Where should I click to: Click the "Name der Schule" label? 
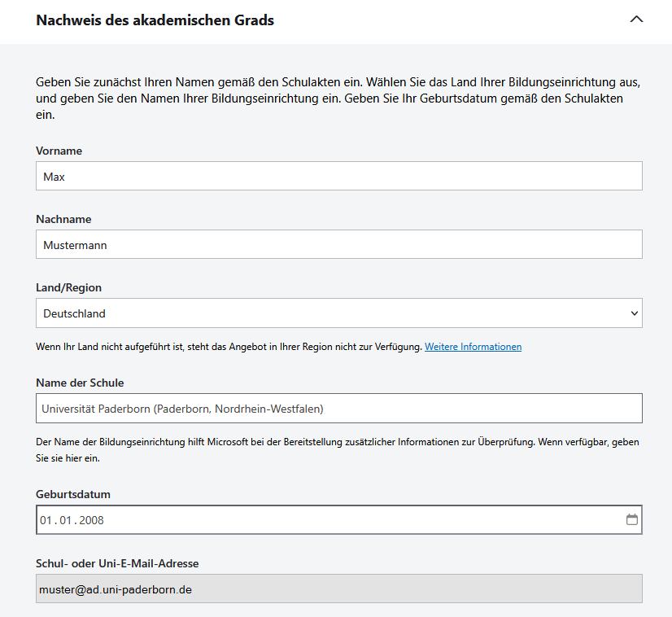80,383
